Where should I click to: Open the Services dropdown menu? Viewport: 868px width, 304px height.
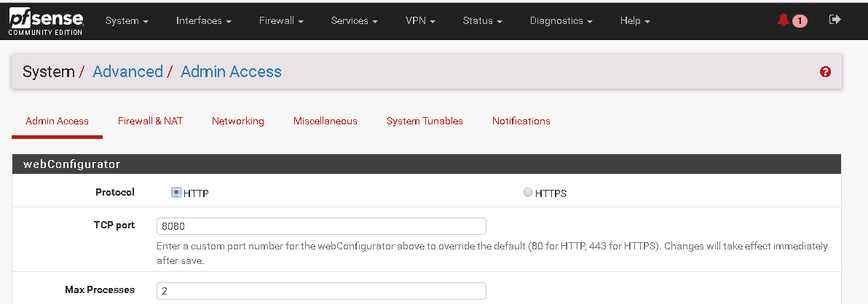pyautogui.click(x=355, y=20)
